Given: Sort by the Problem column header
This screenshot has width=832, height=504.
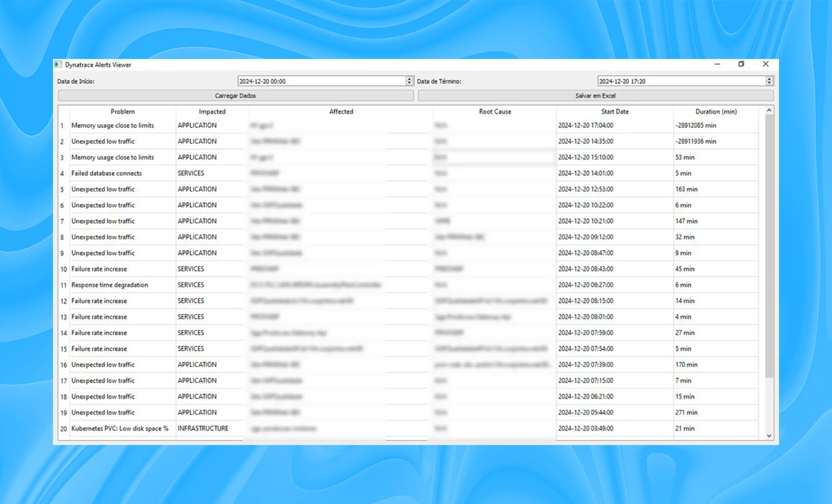Looking at the screenshot, I should [x=123, y=111].
